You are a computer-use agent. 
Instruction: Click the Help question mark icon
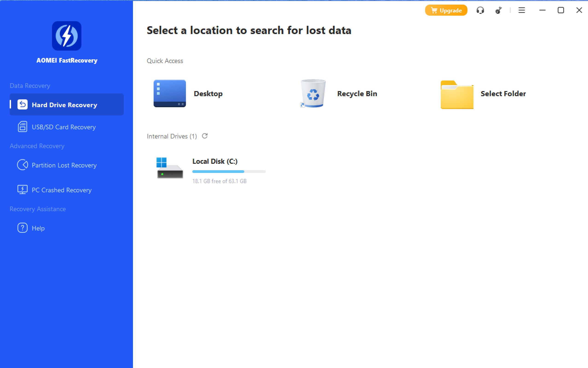22,228
